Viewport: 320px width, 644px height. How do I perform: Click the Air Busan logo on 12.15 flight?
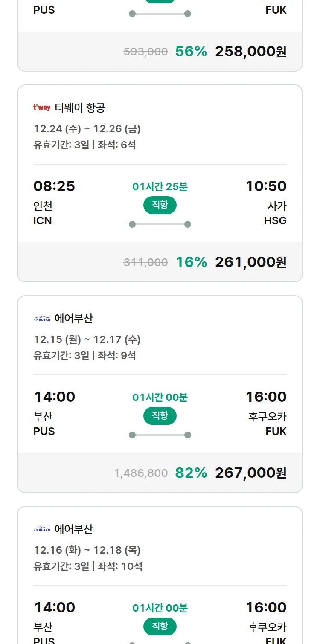pyautogui.click(x=42, y=318)
